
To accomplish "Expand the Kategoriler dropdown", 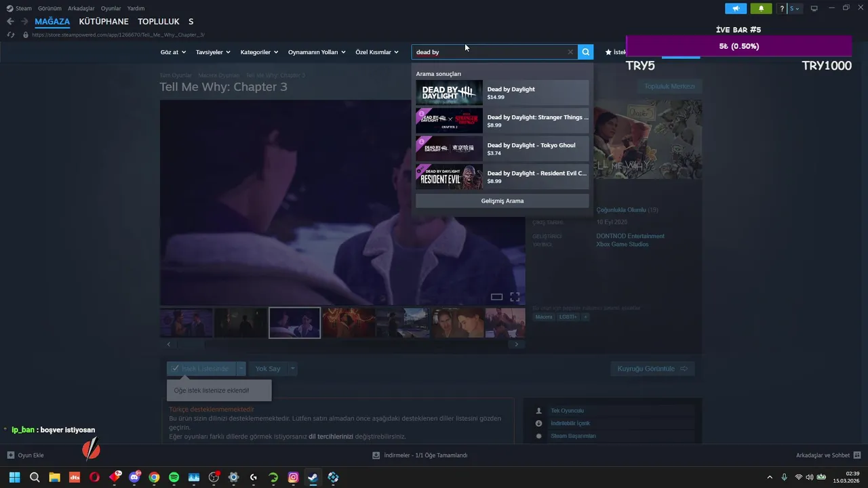I will [259, 52].
